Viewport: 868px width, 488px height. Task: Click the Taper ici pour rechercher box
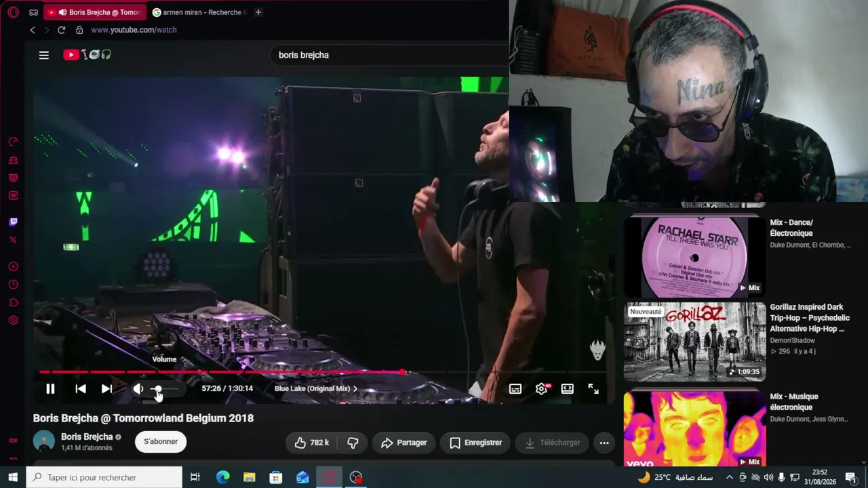coord(104,477)
